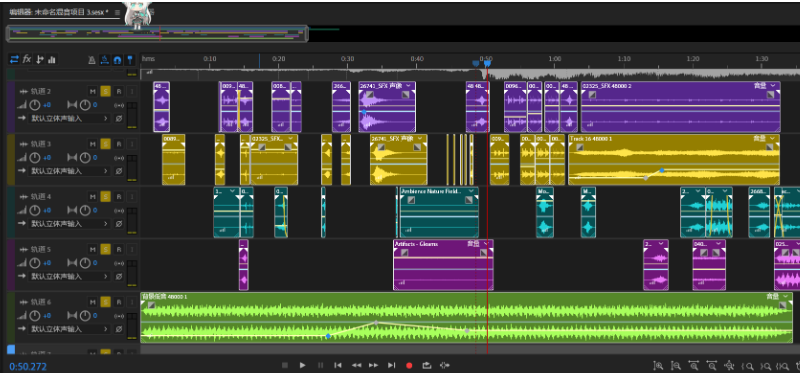800x373 pixels.
Task: Toggle the metronome icon
Action: 92,60
